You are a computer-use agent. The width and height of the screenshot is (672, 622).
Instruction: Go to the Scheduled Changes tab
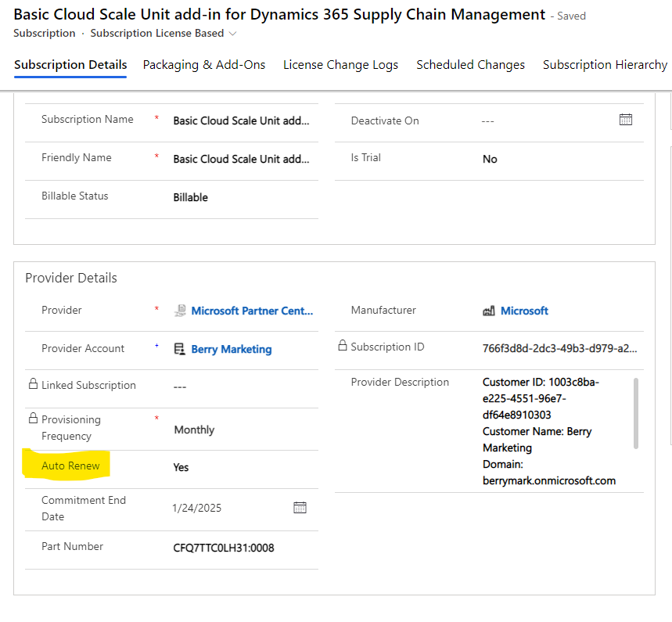471,65
